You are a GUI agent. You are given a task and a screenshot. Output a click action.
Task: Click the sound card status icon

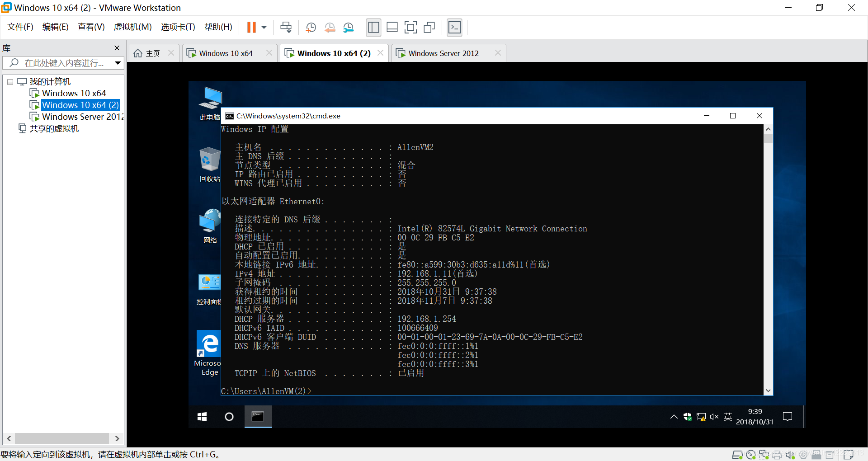[790, 455]
